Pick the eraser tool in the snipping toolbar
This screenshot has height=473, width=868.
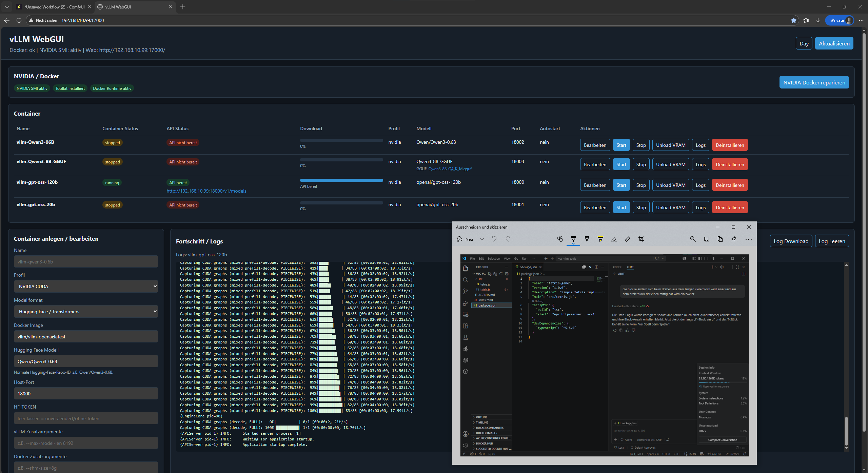pyautogui.click(x=614, y=239)
